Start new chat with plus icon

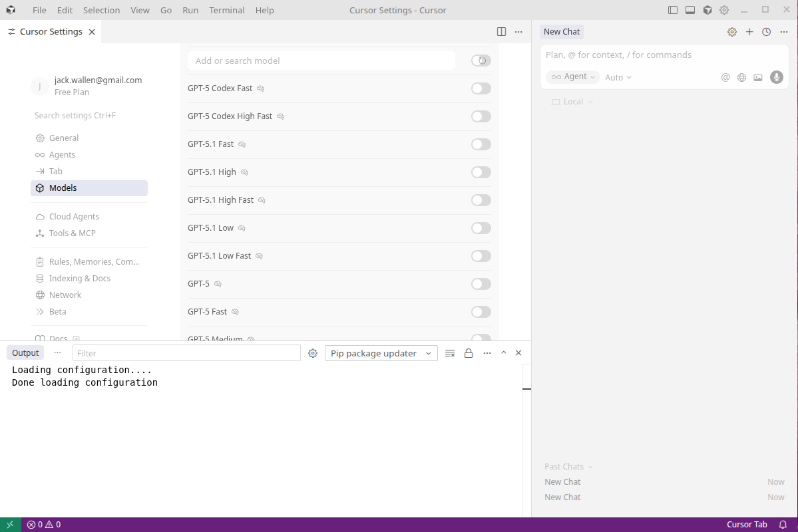tap(749, 32)
